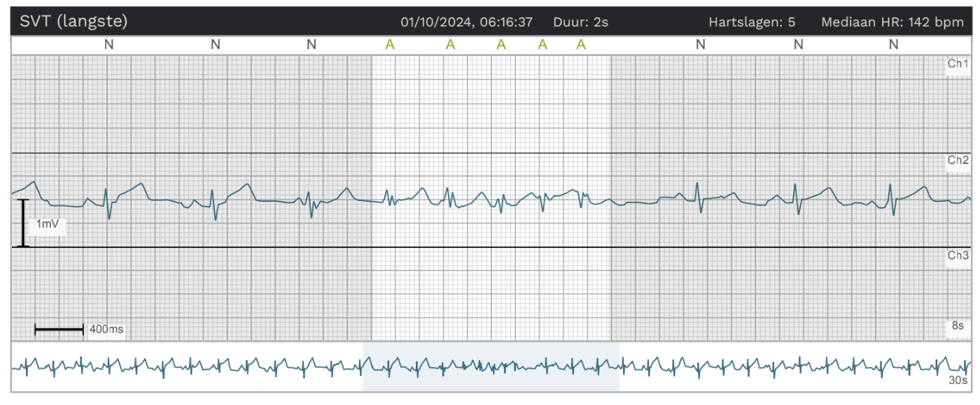Click Hartslagen: 5 in the header
The width and height of the screenshot is (980, 405).
(752, 22)
